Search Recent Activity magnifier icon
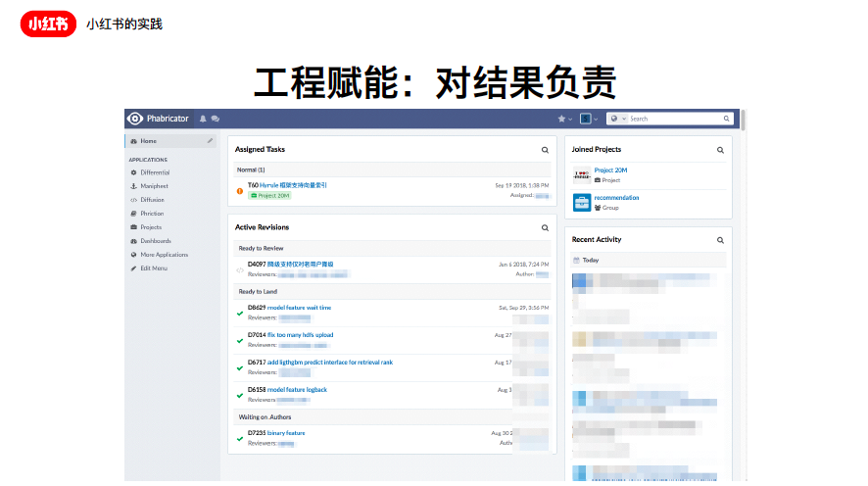The width and height of the screenshot is (868, 486). pos(720,240)
